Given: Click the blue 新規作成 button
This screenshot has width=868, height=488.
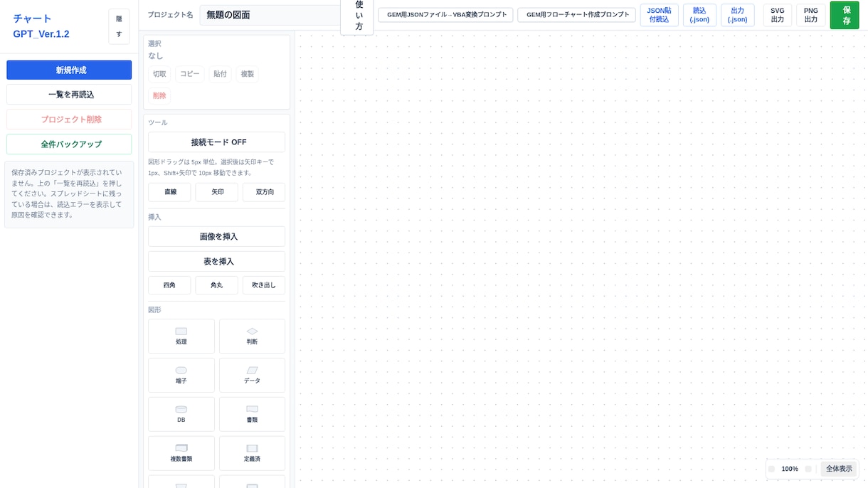Looking at the screenshot, I should point(69,70).
